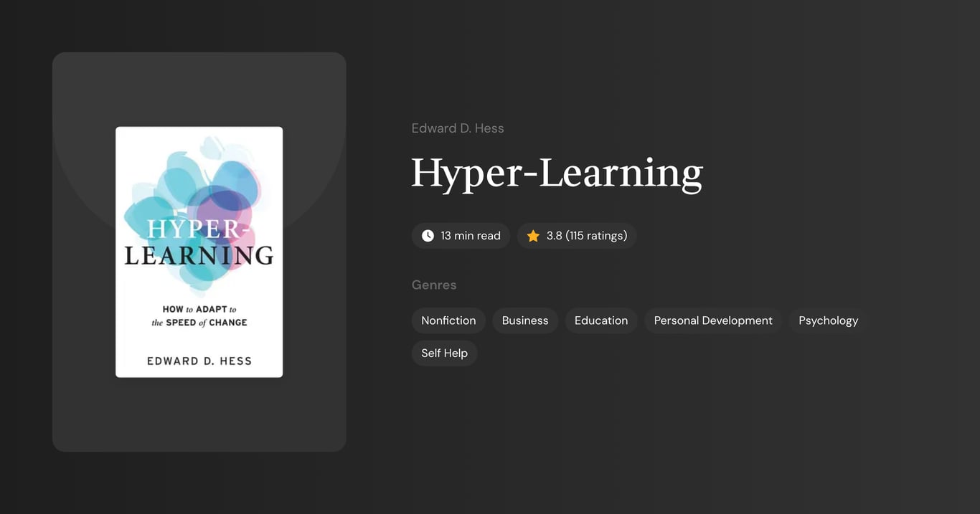Click the author name printed on the cover
The image size is (980, 514).
point(199,361)
